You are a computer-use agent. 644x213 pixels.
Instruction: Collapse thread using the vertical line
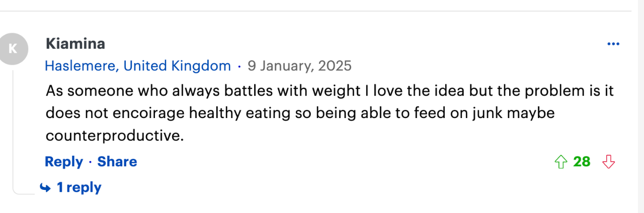click(x=14, y=128)
